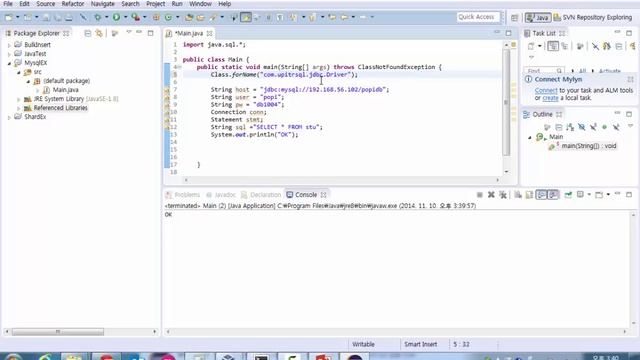Click Remove Launch X icon in Console

[491, 195]
